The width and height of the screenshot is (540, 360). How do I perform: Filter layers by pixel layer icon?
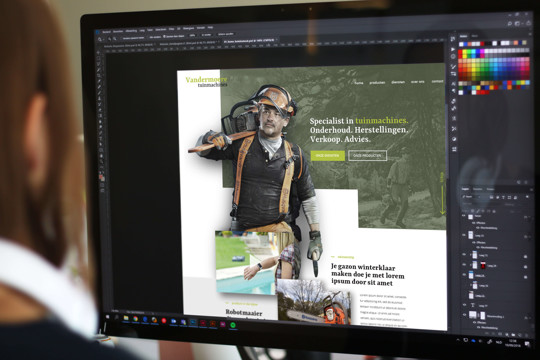491,197
